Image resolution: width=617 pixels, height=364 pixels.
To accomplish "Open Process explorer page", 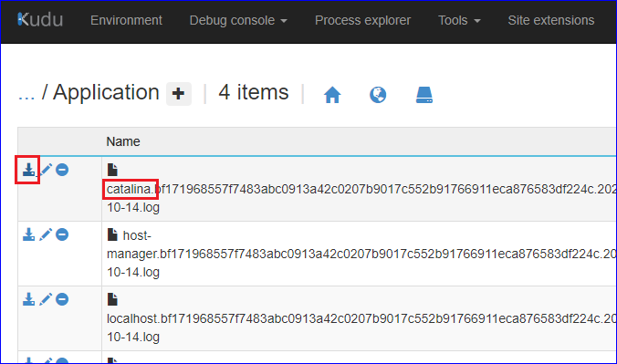I will coord(362,20).
